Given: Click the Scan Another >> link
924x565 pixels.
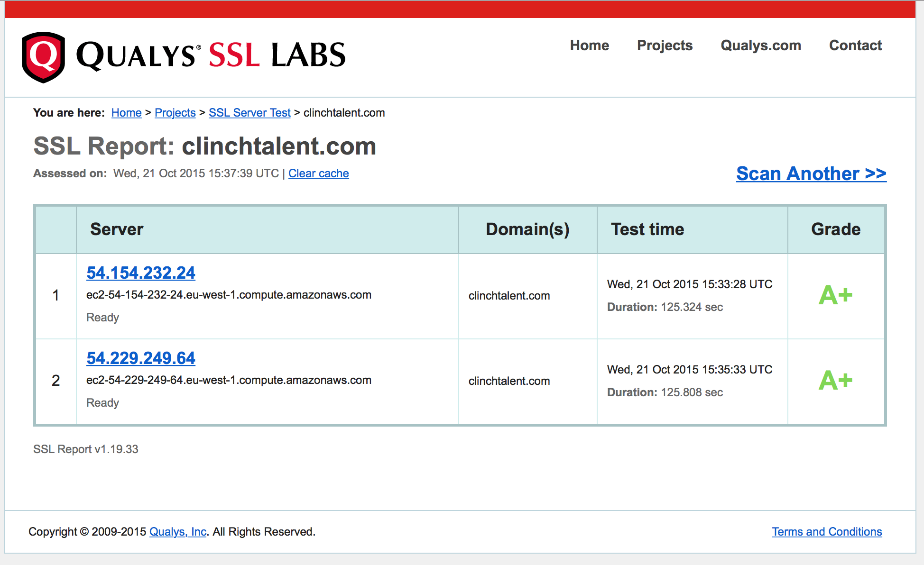Looking at the screenshot, I should pos(811,173).
